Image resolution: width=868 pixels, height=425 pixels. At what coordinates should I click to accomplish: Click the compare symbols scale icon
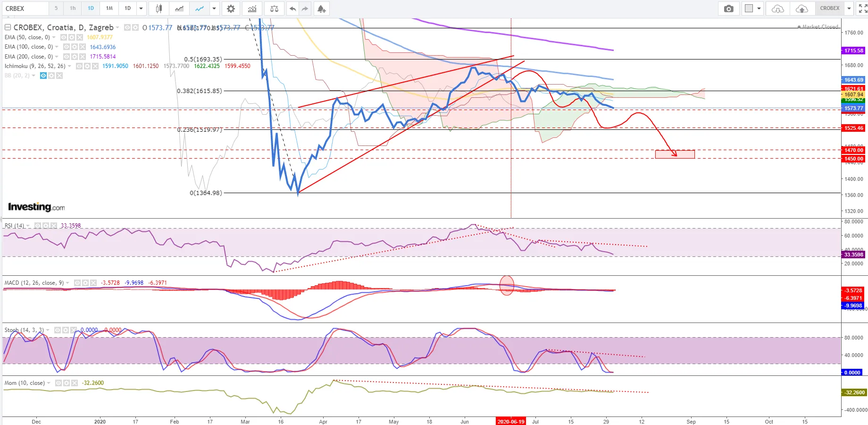(274, 8)
